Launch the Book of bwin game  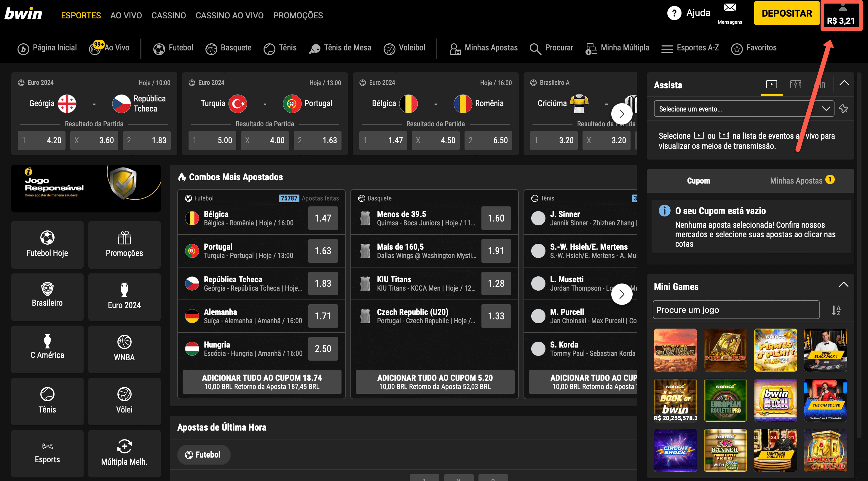pyautogui.click(x=675, y=400)
